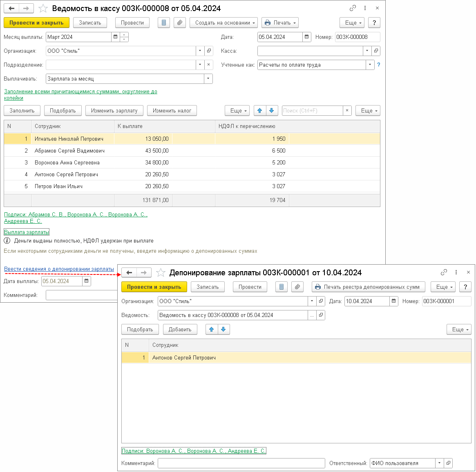
Task: Open Еще menu right of search box
Action: click(x=368, y=110)
